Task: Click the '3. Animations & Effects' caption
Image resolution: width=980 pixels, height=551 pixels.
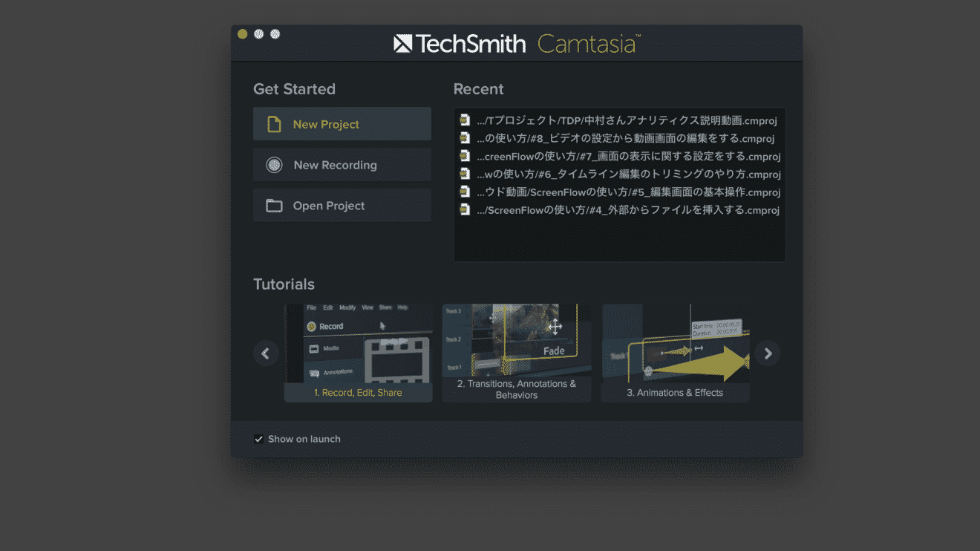Action: [675, 393]
